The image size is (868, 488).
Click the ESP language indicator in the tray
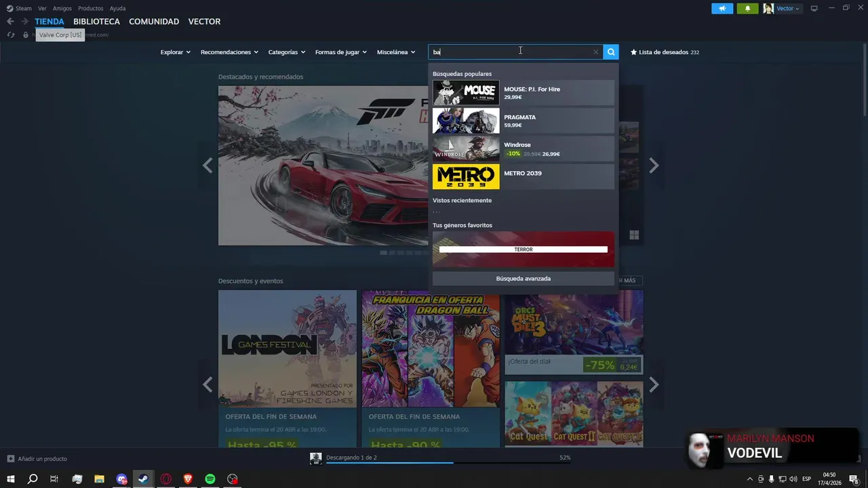pyautogui.click(x=807, y=479)
